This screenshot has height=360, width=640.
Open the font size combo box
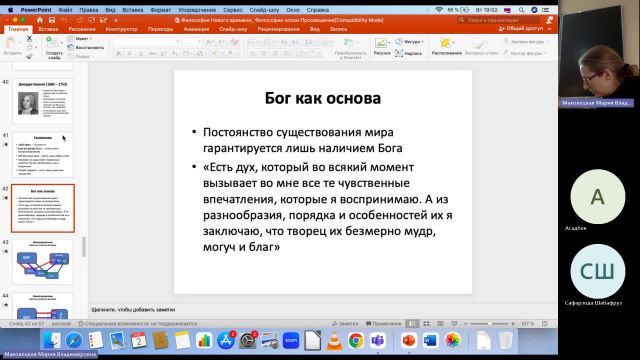pos(192,41)
